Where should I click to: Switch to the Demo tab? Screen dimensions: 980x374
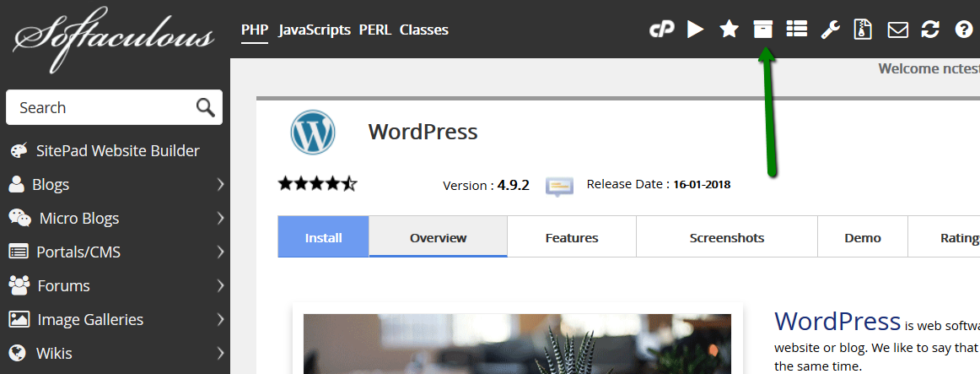pyautogui.click(x=863, y=238)
